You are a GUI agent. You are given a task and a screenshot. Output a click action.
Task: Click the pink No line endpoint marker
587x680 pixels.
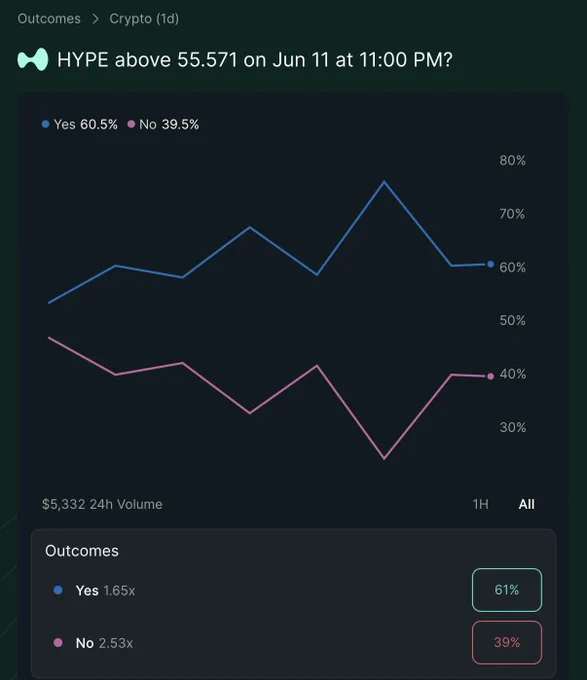coord(490,376)
